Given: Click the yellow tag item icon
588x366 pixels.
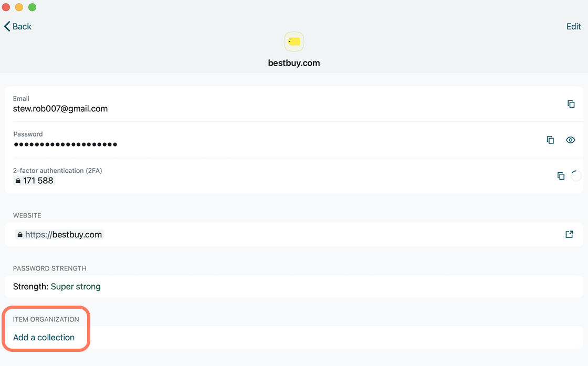Looking at the screenshot, I should pyautogui.click(x=294, y=41).
